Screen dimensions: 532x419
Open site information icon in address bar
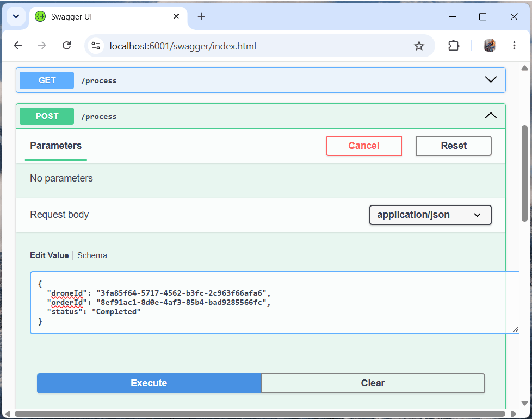pos(96,46)
